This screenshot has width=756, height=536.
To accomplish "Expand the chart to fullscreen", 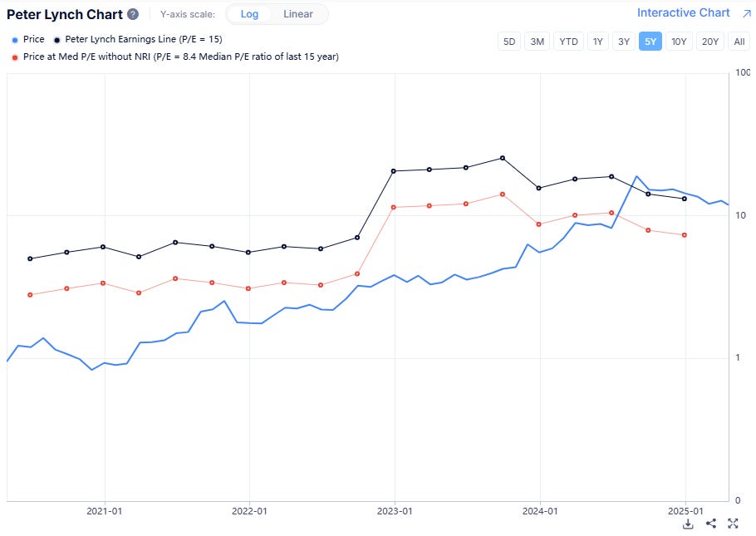I will (x=733, y=524).
